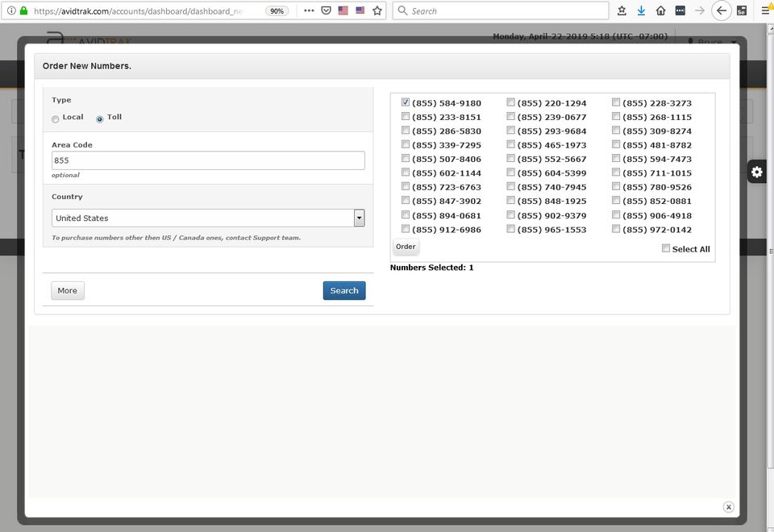774x532 pixels.
Task: Click the settings gear tab at right edge
Action: pyautogui.click(x=757, y=172)
